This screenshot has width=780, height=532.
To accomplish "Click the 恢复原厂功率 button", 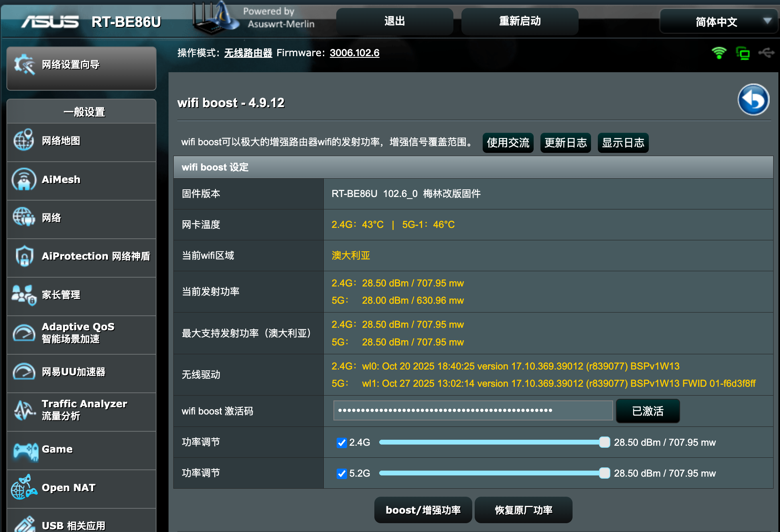I will tap(523, 510).
